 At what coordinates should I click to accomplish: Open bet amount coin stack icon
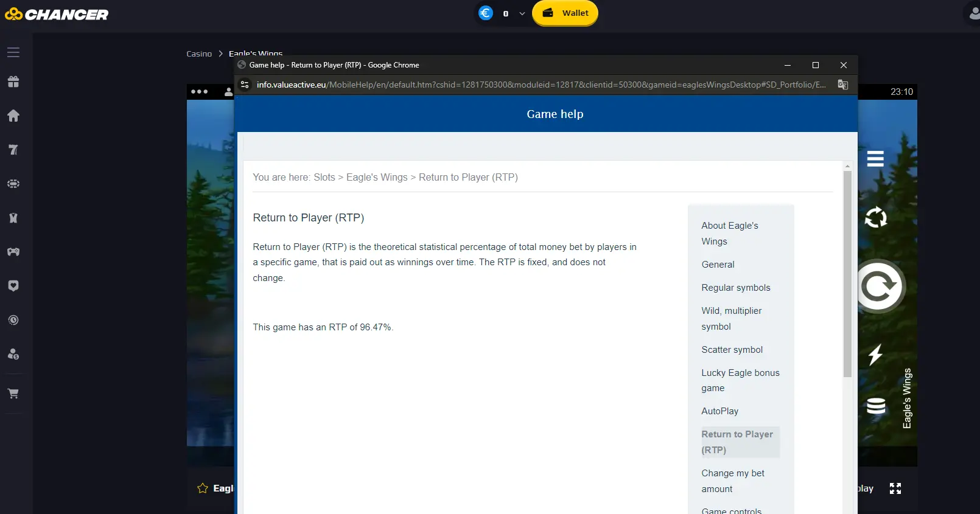coord(876,405)
